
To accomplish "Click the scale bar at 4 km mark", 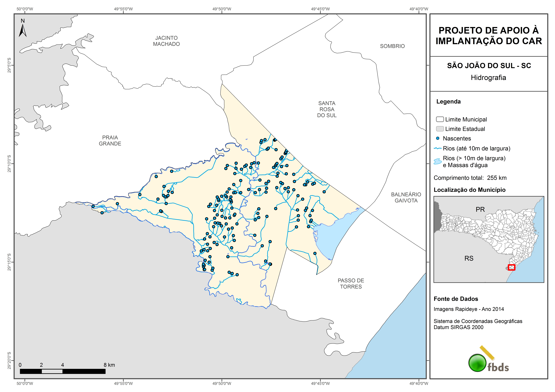I will click(63, 371).
